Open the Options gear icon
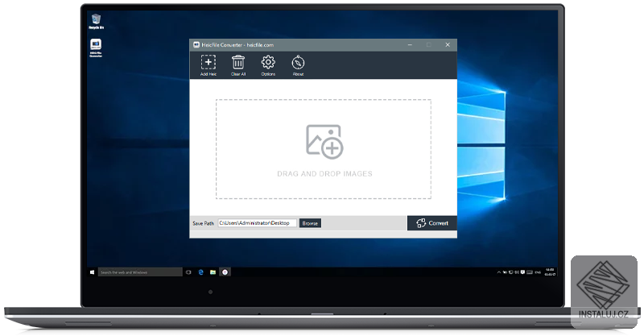This screenshot has height=336, width=644. point(268,65)
